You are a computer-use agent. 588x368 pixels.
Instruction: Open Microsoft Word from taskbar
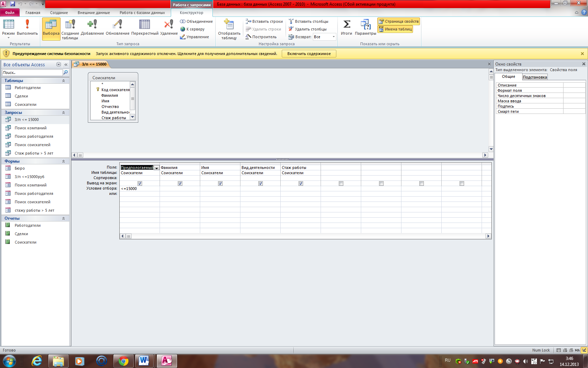pos(144,361)
